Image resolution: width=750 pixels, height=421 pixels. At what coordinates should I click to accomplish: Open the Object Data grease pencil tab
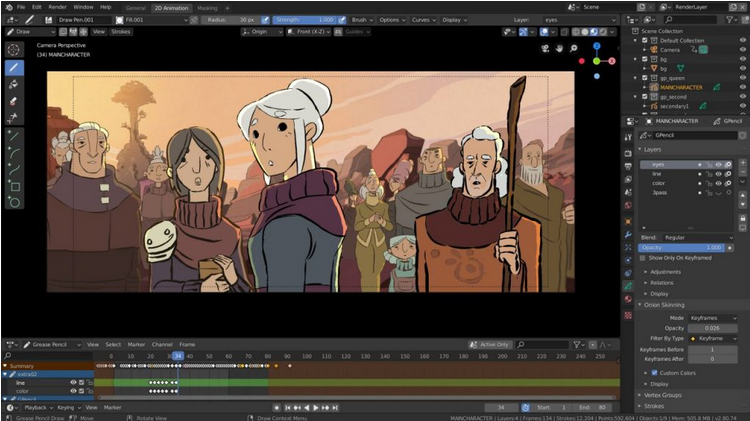(628, 286)
